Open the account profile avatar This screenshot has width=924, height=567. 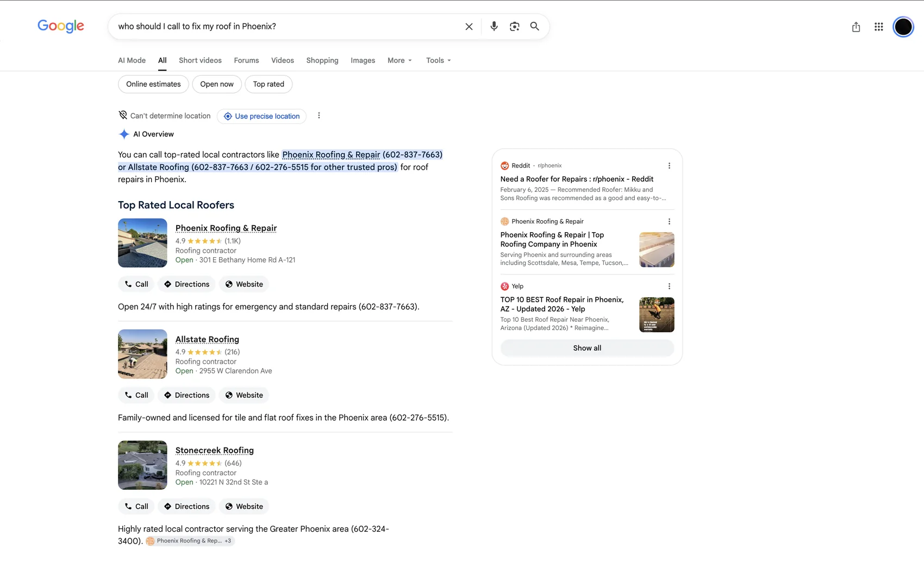click(903, 27)
